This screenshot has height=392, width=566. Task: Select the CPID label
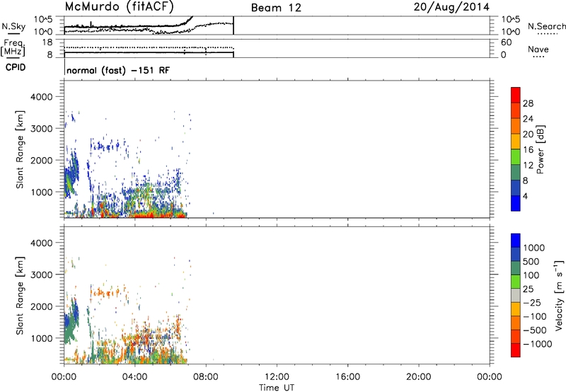pos(16,67)
